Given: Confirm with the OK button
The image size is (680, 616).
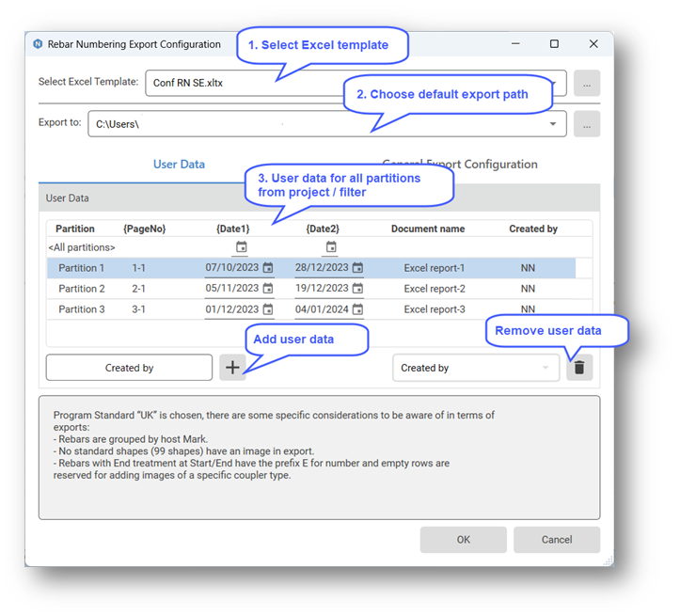Looking at the screenshot, I should (463, 540).
